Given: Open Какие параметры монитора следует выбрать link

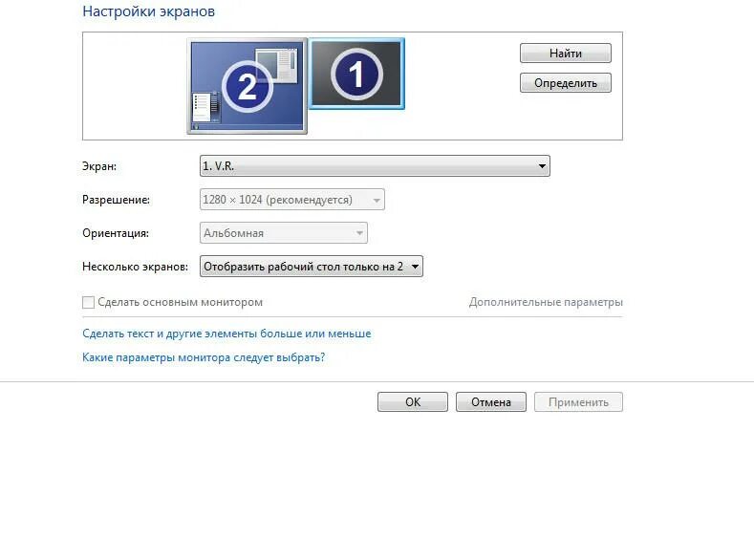Looking at the screenshot, I should pos(204,357).
